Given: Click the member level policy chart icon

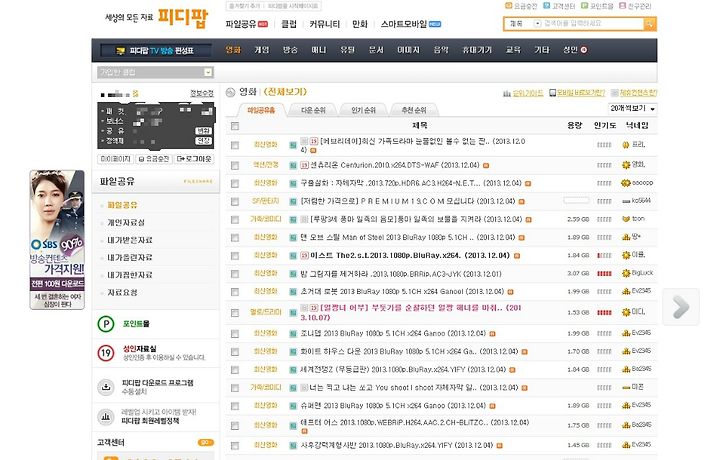Looking at the screenshot, I should tap(106, 417).
